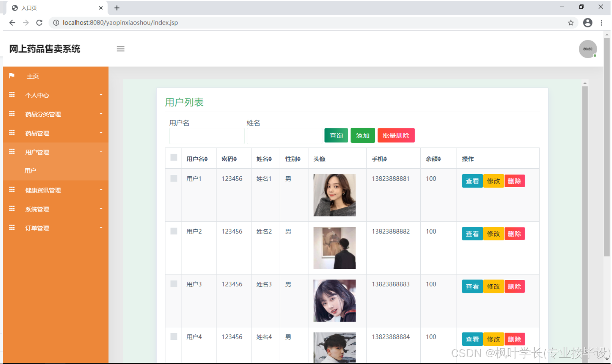
Task: Focus the 用户名 search input field
Action: [207, 136]
